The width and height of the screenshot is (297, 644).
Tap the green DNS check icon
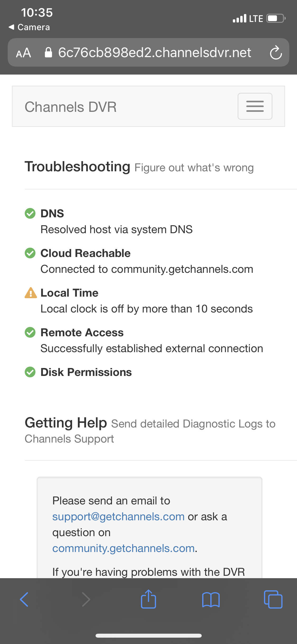[30, 213]
